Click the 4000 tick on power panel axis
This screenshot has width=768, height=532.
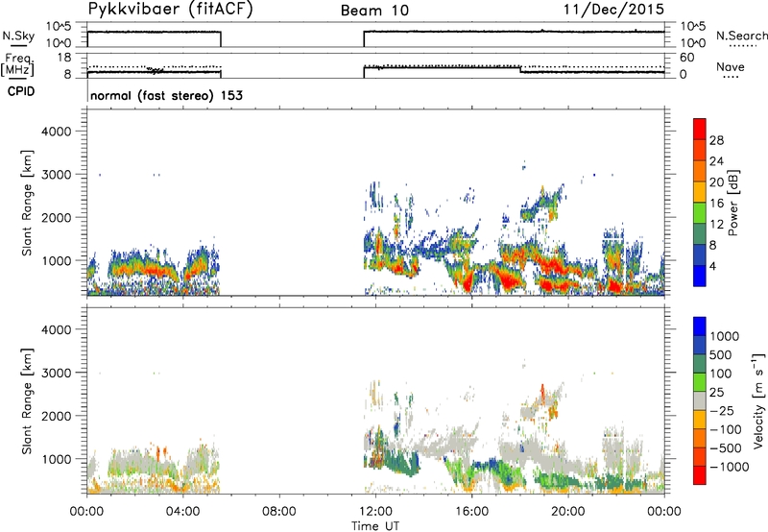pos(57,132)
